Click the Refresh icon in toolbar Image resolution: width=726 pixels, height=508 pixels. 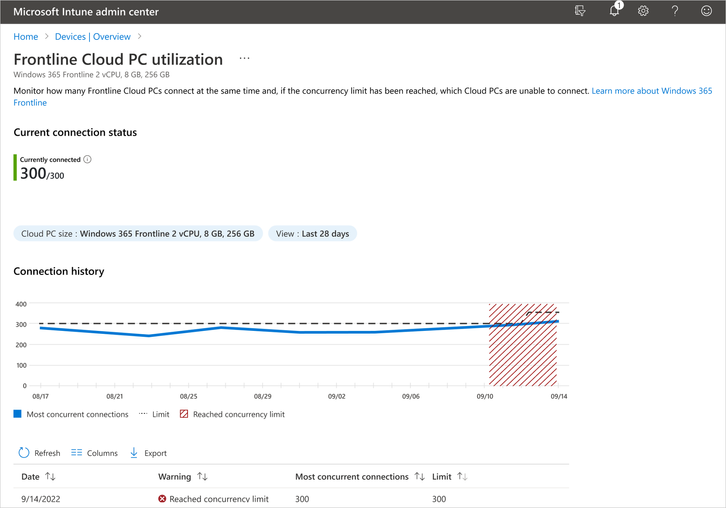(x=24, y=452)
